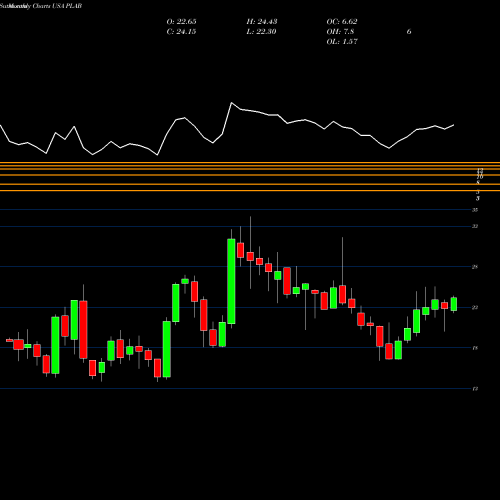500x500 pixels.
Task: Click the peak of the white indicator line
Action: (231, 103)
